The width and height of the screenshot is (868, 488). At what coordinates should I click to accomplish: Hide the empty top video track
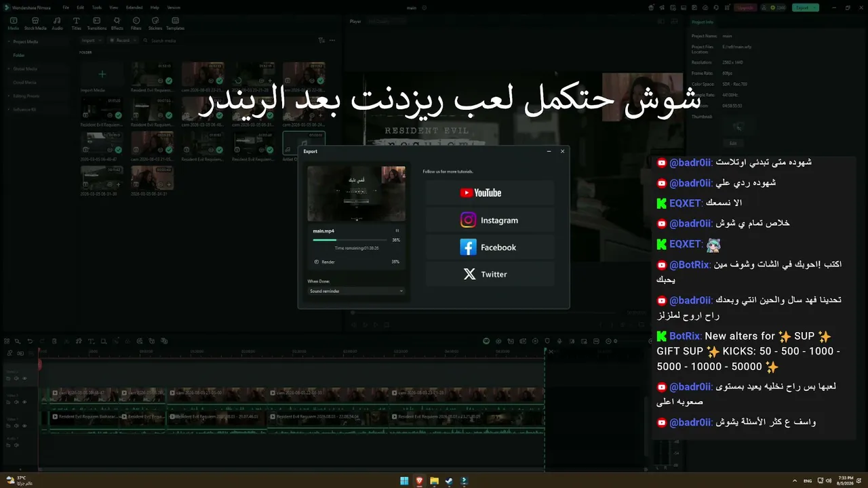[x=25, y=378]
